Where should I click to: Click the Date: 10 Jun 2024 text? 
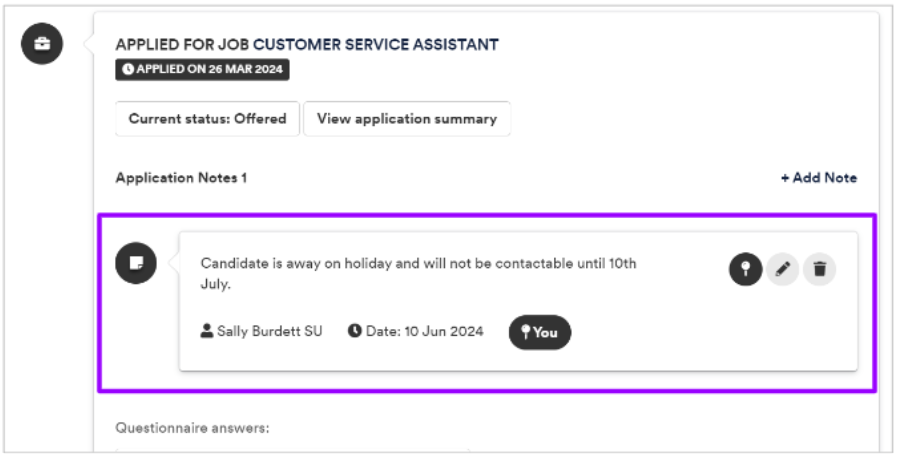[x=424, y=331]
